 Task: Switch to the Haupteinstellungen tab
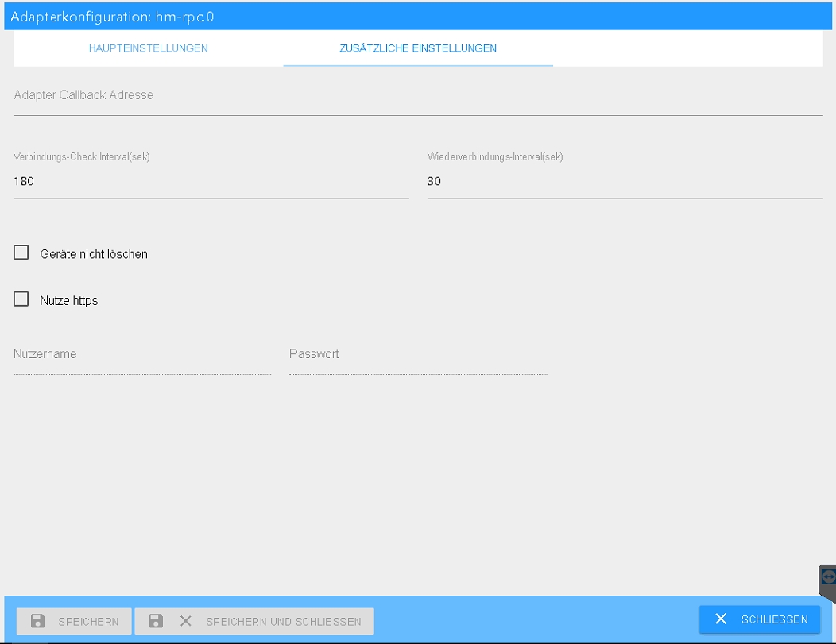point(149,48)
